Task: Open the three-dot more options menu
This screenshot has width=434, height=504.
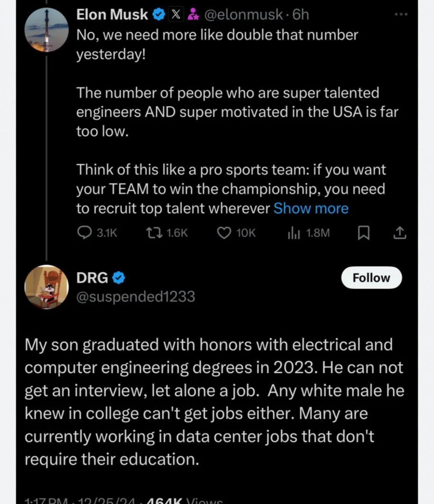Action: (x=401, y=15)
